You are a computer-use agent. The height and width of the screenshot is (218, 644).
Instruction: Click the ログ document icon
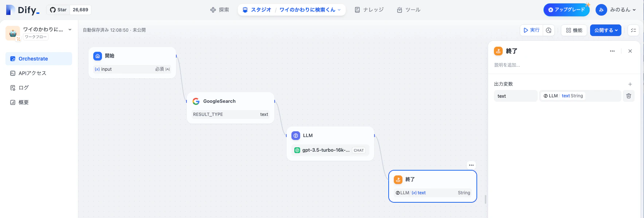click(x=13, y=88)
